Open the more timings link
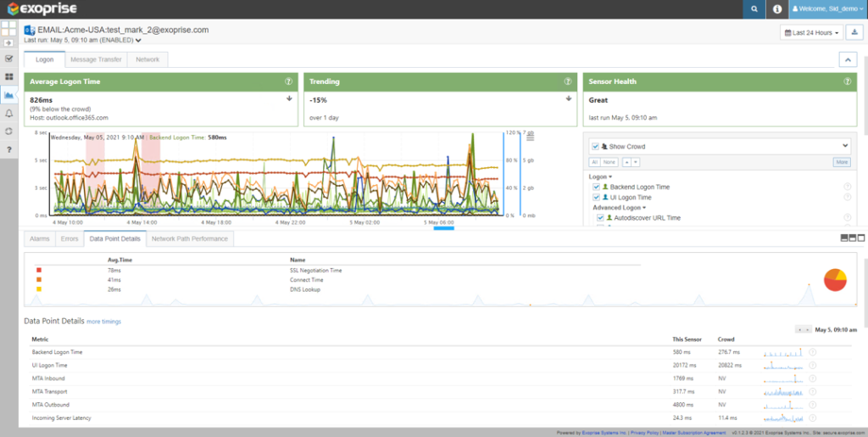 (103, 322)
